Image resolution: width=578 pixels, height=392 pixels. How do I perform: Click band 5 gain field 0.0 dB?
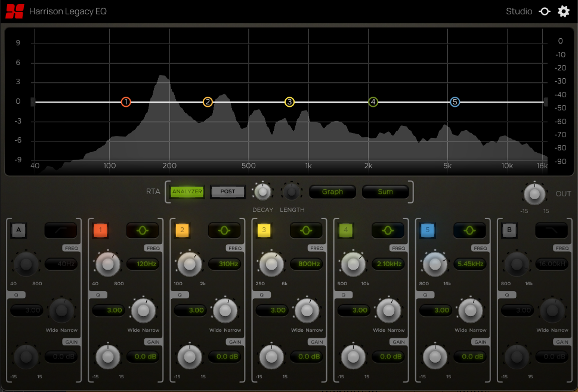click(469, 357)
